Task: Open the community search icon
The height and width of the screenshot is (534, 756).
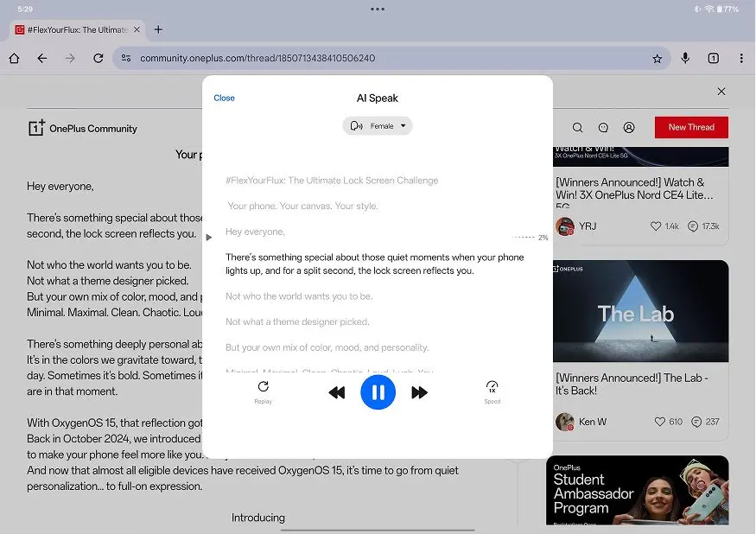Action: (578, 128)
